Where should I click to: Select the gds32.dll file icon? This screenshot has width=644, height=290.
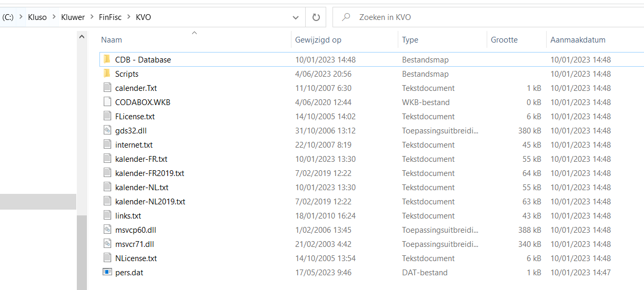point(107,130)
